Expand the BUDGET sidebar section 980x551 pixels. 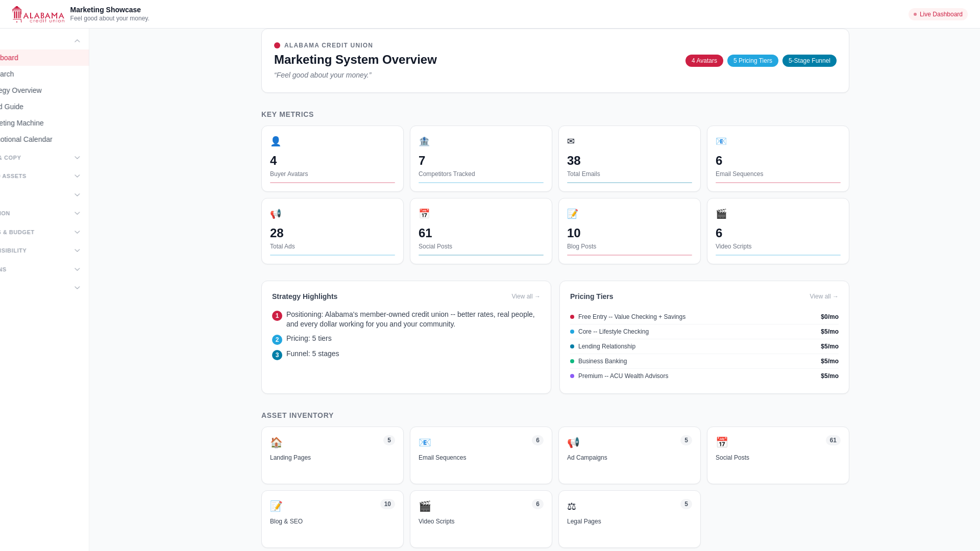tap(77, 232)
